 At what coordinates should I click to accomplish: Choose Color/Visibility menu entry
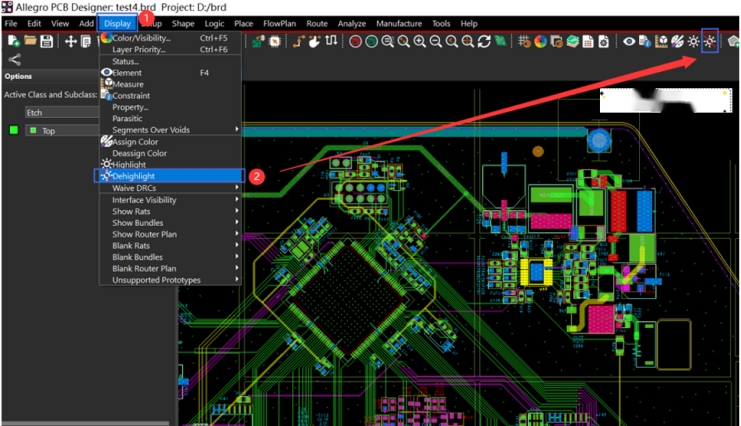point(142,38)
